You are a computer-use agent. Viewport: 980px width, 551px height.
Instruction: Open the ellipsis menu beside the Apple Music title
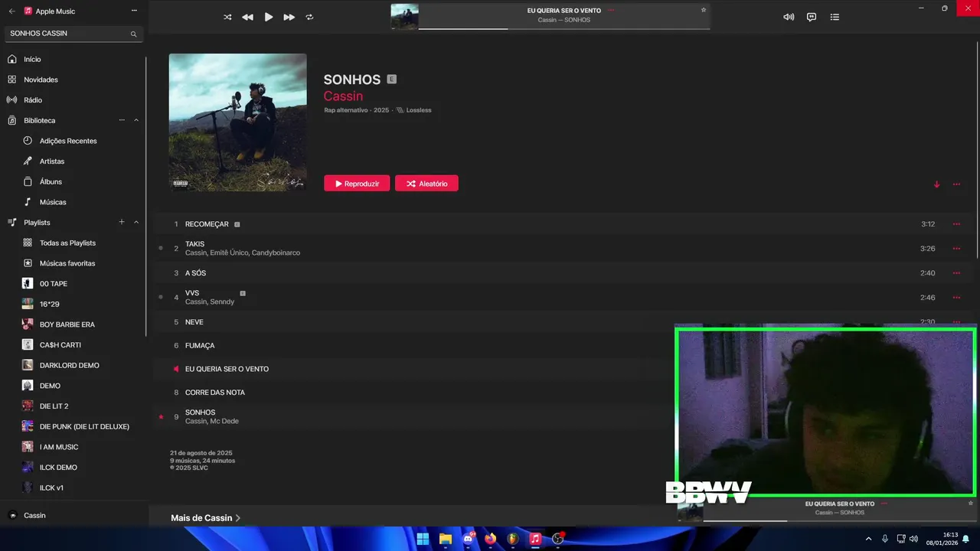pos(134,11)
